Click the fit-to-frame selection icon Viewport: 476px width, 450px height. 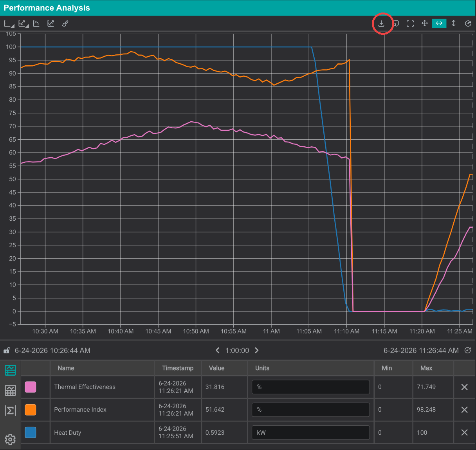410,23
